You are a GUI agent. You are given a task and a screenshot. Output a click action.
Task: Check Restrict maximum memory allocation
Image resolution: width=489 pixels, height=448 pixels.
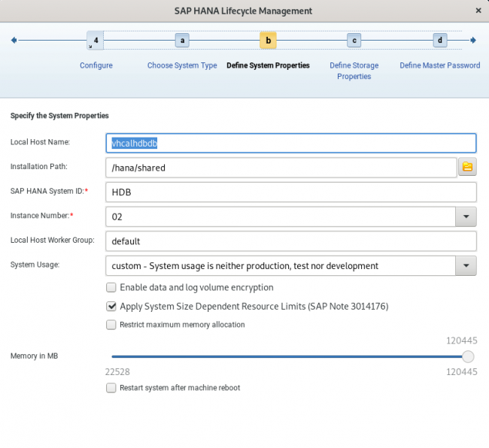[x=111, y=325]
